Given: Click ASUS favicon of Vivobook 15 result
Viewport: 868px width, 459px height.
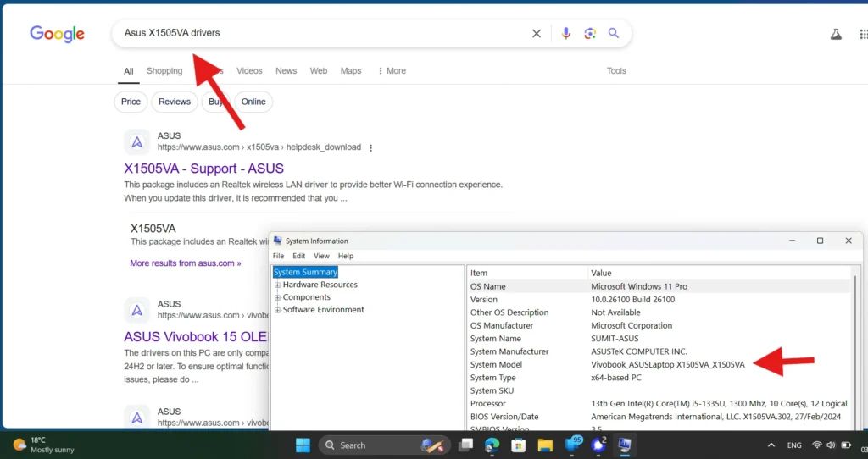Looking at the screenshot, I should pyautogui.click(x=136, y=310).
